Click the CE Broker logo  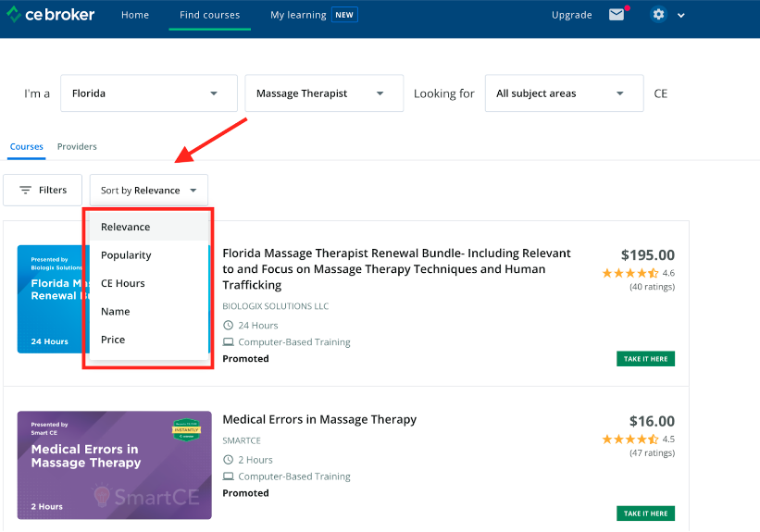50,15
